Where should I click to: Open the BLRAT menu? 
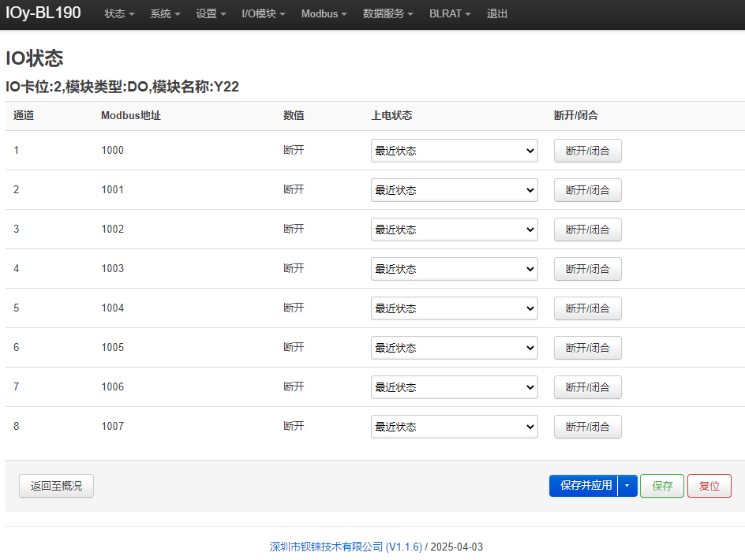pos(450,13)
